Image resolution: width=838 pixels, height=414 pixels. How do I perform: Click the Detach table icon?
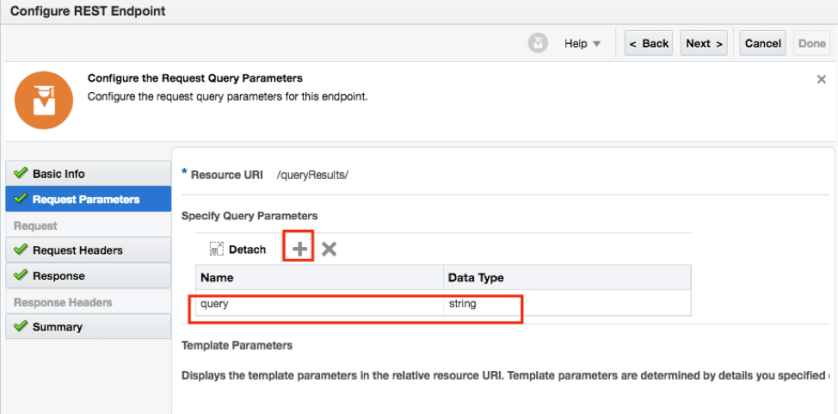click(216, 249)
